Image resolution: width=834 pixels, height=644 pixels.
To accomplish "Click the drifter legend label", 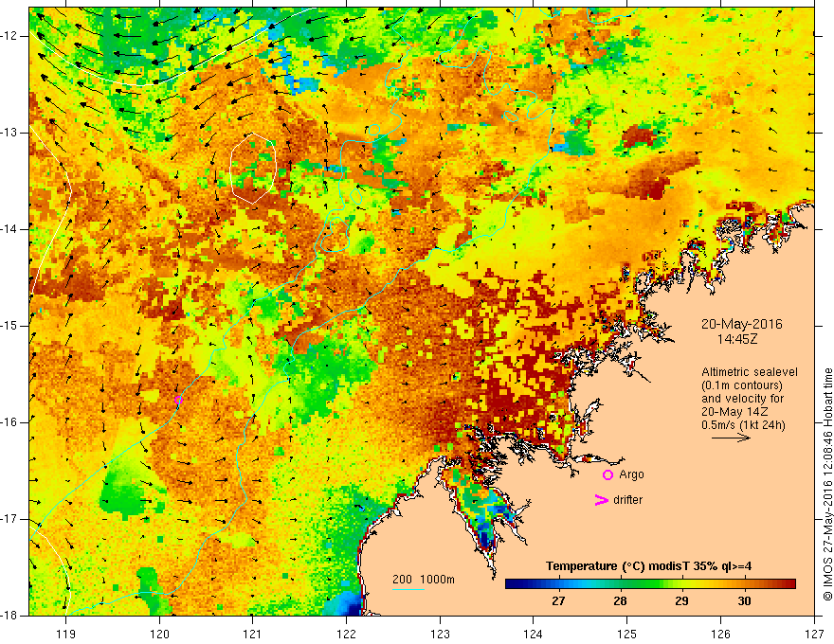I will click(627, 500).
